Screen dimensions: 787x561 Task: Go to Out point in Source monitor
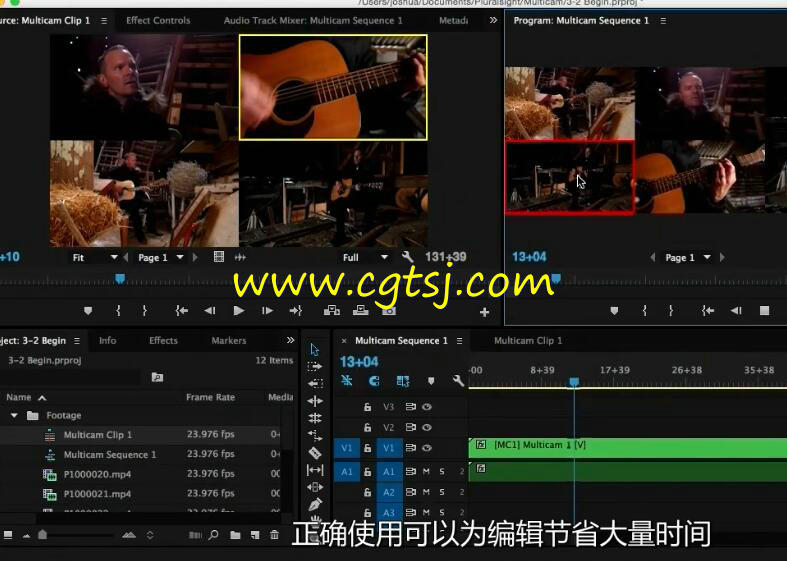pos(296,311)
